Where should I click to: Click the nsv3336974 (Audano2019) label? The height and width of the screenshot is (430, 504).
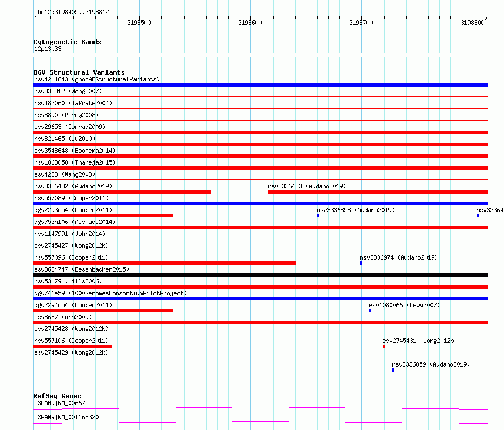[399, 257]
